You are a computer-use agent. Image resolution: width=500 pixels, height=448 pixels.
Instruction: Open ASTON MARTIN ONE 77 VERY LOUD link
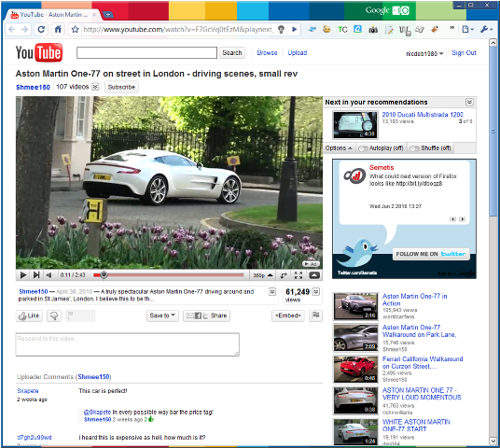(422, 394)
